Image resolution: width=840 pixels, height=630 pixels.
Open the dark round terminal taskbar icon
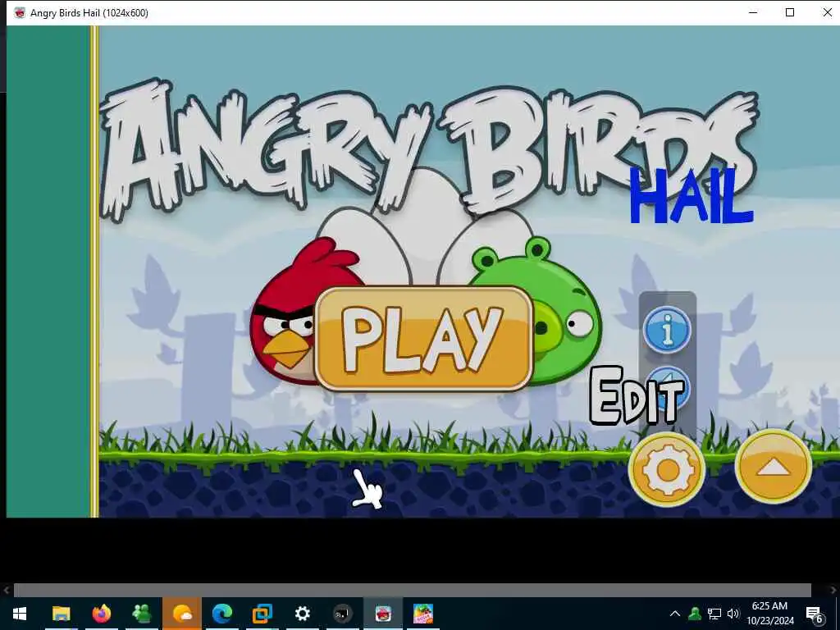pos(343,614)
